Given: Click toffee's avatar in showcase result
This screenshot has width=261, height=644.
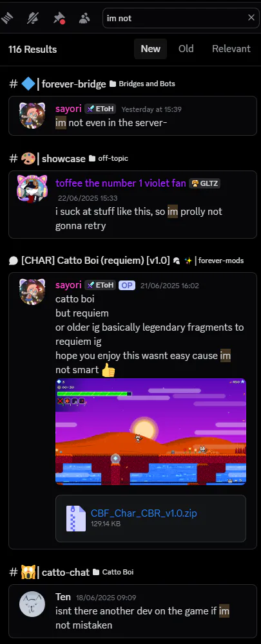Looking at the screenshot, I should tap(32, 189).
